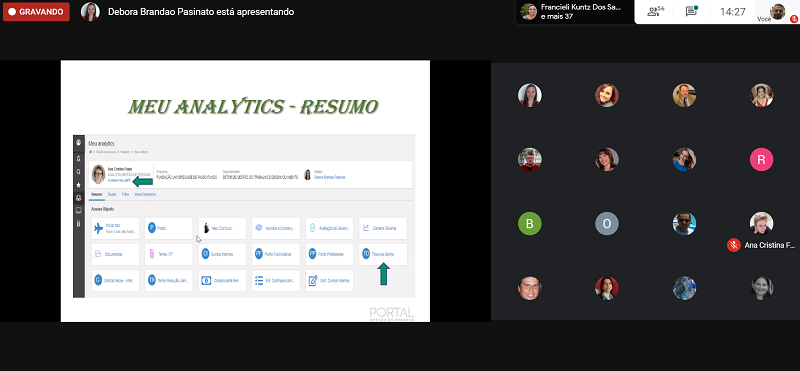Click the gray O participant avatar
Screen dimensions: 800x371
pos(607,224)
